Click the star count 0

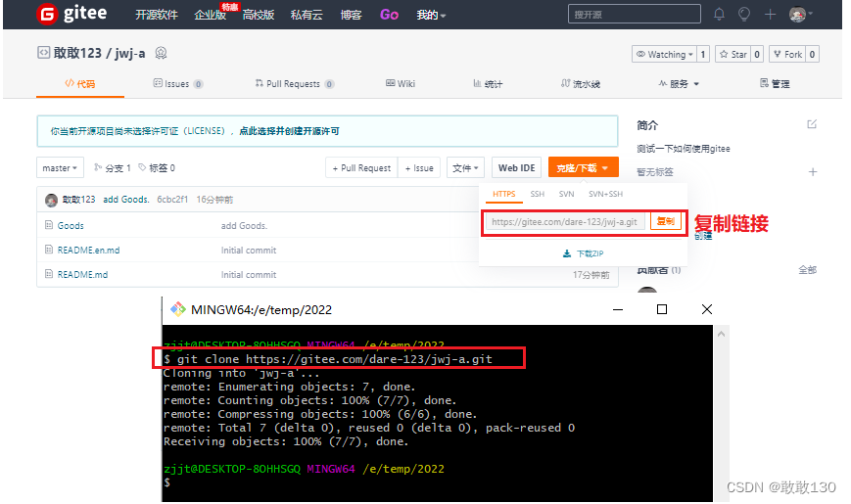pyautogui.click(x=757, y=54)
